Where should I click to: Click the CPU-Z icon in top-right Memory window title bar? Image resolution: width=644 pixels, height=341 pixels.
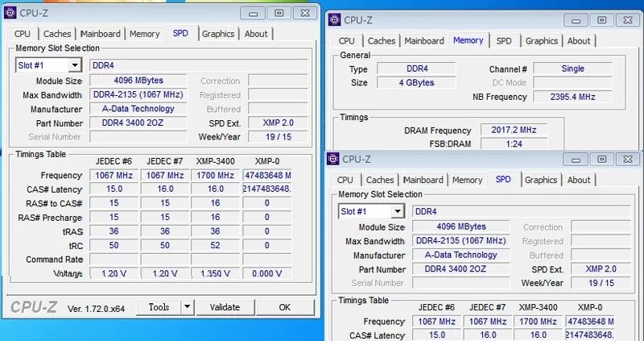(x=335, y=19)
